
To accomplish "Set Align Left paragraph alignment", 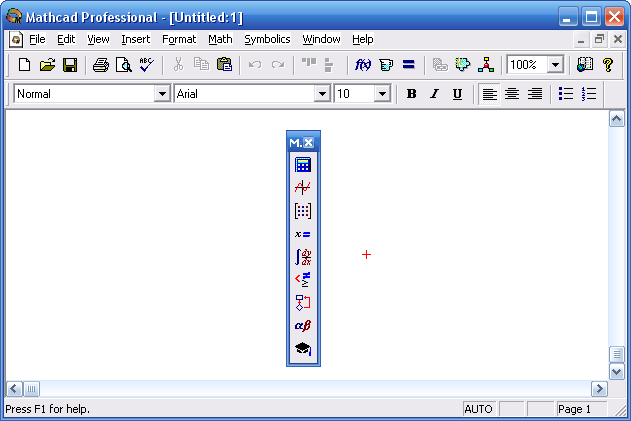I will pyautogui.click(x=489, y=94).
